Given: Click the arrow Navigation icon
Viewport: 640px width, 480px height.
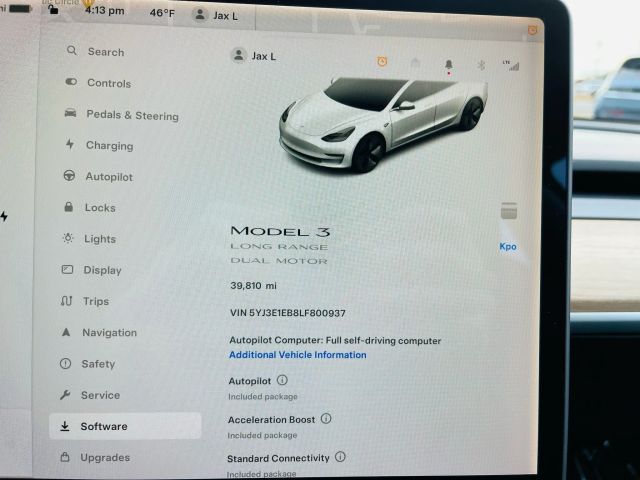Looking at the screenshot, I should pyautogui.click(x=66, y=332).
